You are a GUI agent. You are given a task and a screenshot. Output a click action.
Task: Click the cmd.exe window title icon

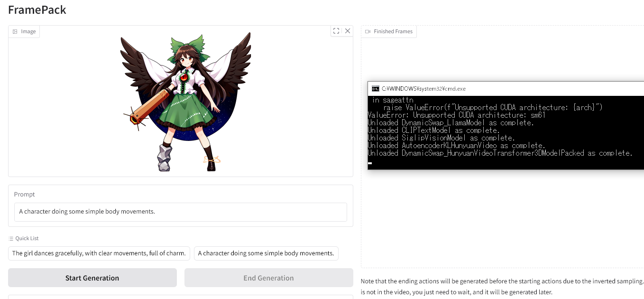pos(375,88)
